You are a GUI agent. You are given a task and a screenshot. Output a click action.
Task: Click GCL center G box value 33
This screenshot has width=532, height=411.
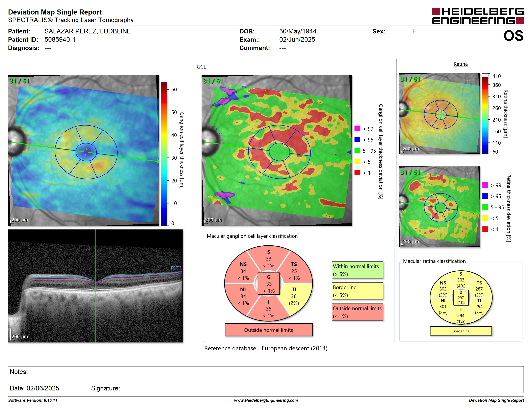[269, 284]
